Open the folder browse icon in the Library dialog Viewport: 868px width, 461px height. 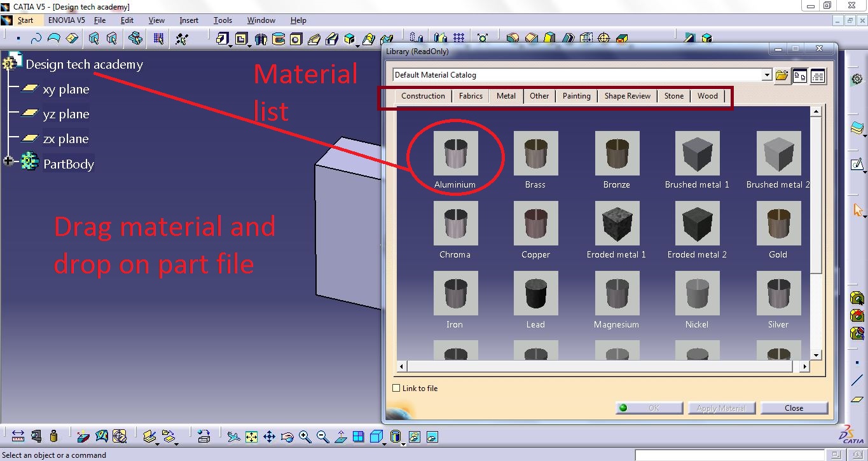782,75
